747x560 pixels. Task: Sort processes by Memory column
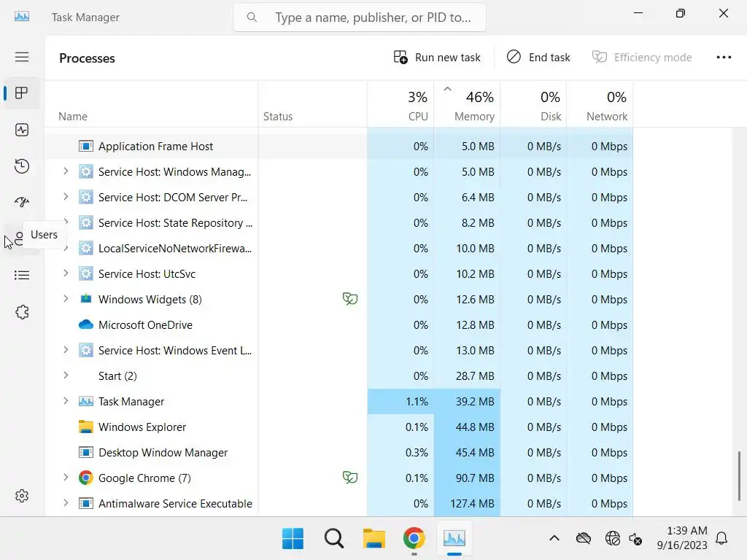click(468, 105)
